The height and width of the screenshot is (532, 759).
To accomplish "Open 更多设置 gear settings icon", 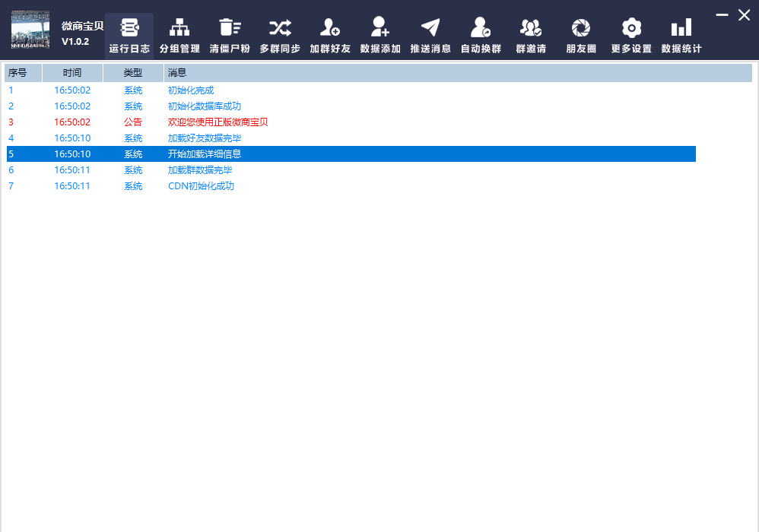I will click(631, 29).
